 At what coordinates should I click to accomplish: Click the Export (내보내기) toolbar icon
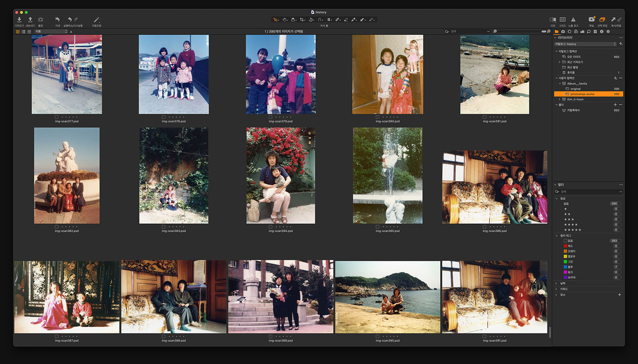[30, 20]
